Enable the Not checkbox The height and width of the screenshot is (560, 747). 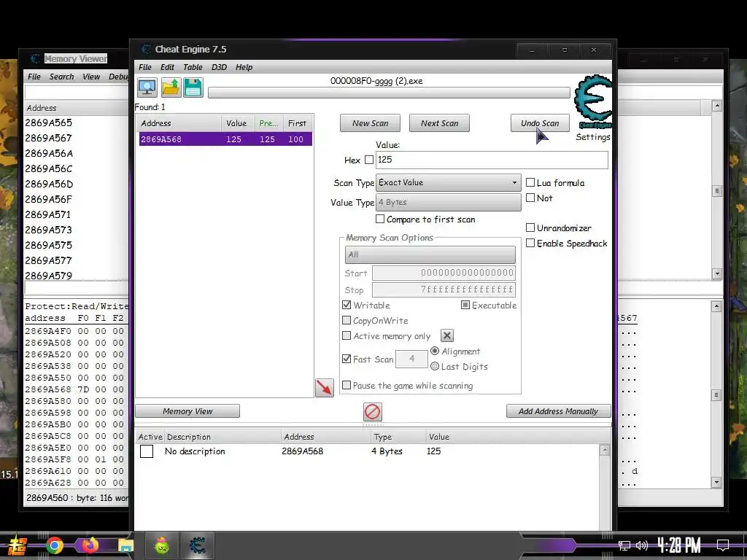(x=530, y=198)
